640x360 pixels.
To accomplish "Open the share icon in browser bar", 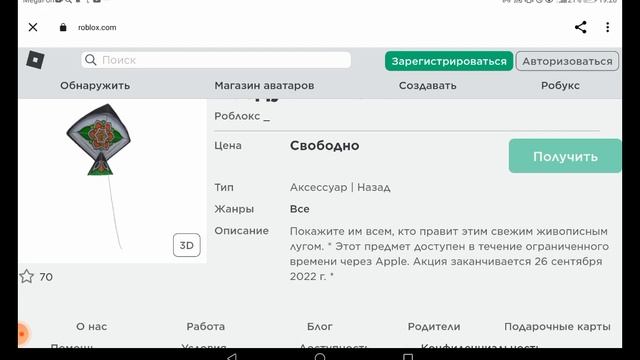I will pyautogui.click(x=580, y=27).
